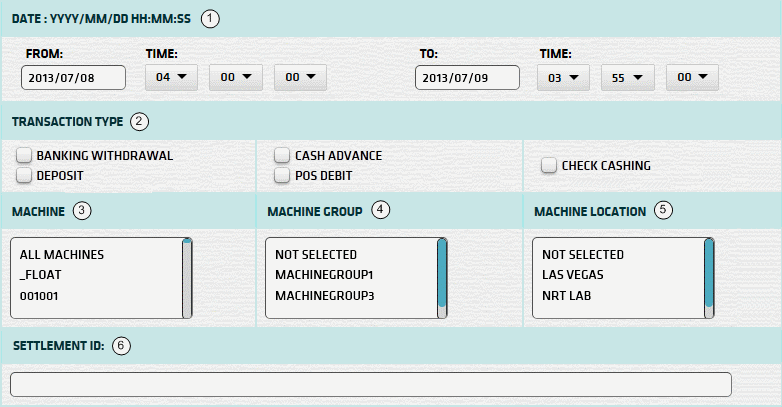Click the Machine list scrollbar
The height and width of the screenshot is (407, 782).
coord(187,278)
